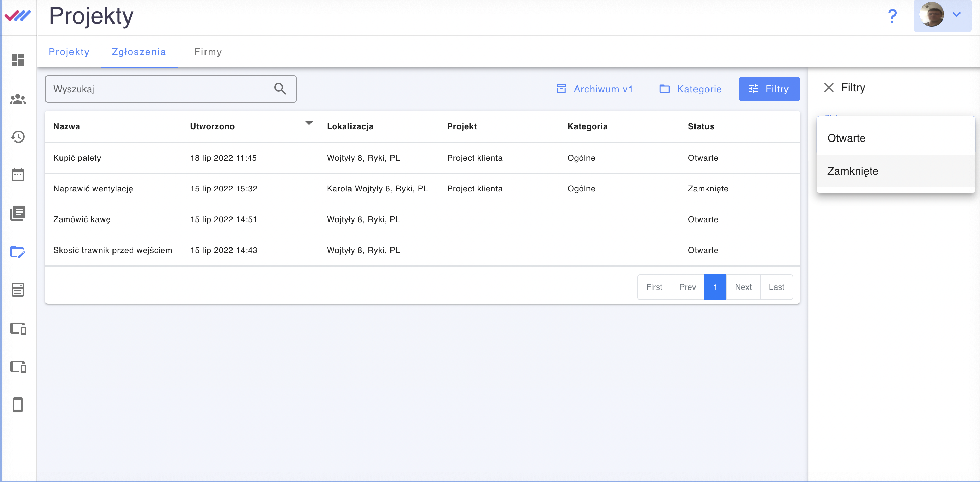The image size is (980, 482).
Task: Click the blue help question mark
Action: point(892,16)
